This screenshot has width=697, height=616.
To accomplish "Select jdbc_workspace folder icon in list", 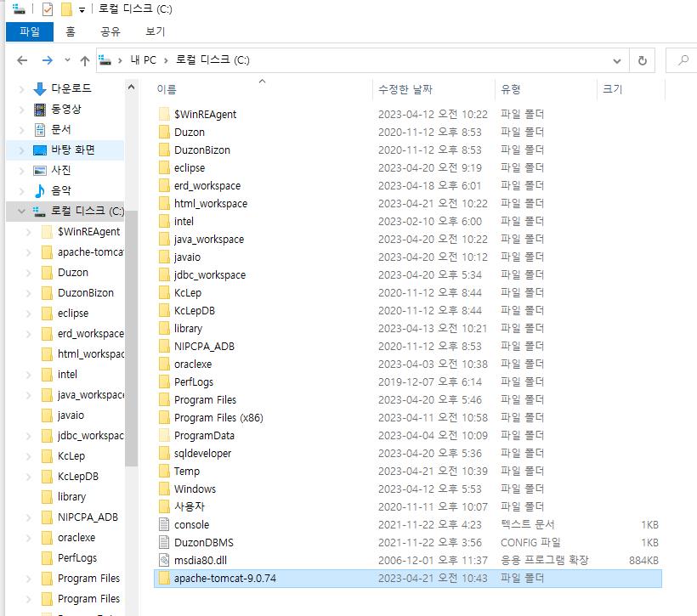I will (x=164, y=274).
